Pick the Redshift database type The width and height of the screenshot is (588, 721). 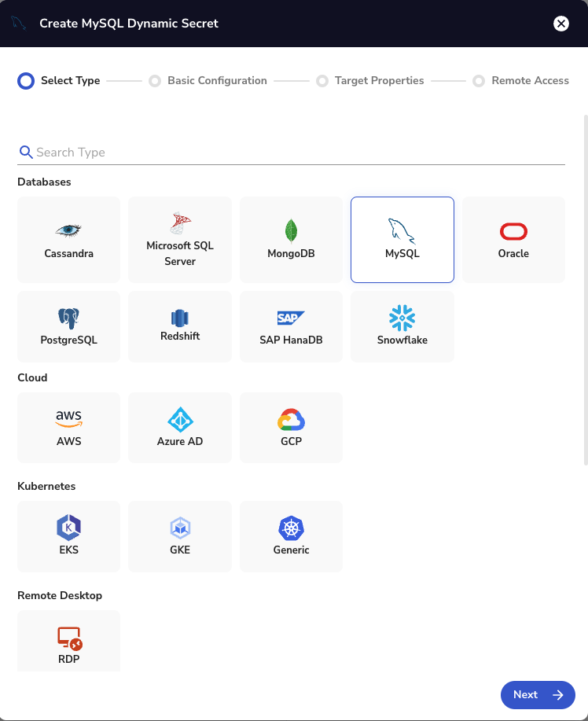180,326
